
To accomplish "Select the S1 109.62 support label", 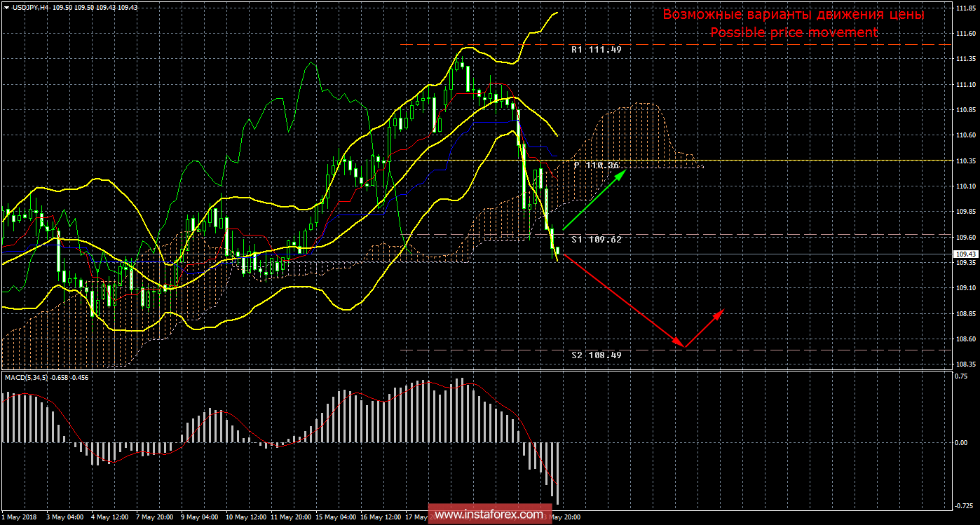I will click(596, 239).
